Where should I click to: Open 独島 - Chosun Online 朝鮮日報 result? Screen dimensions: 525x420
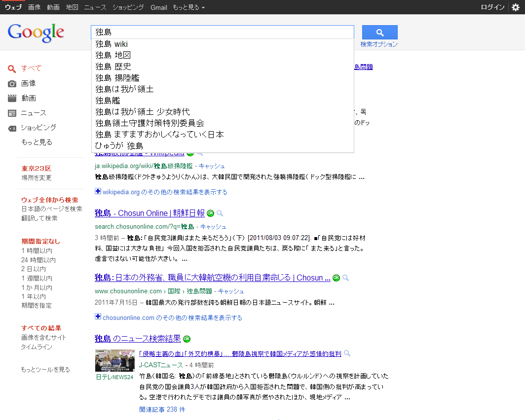[150, 213]
